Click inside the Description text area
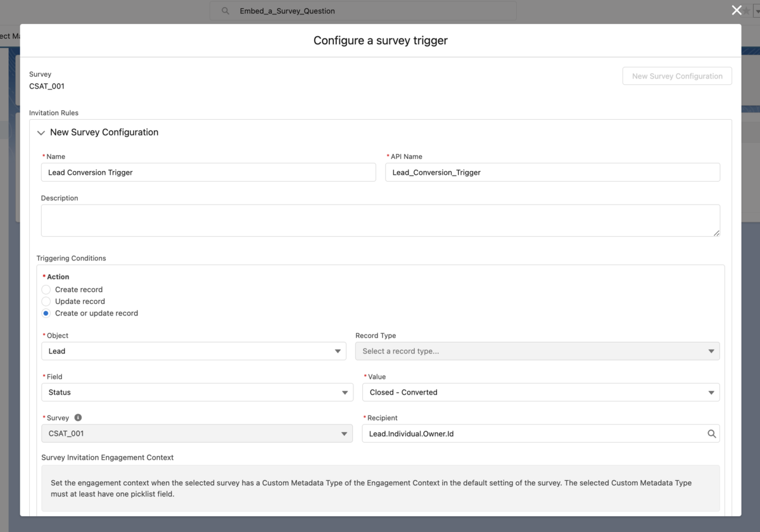Image resolution: width=760 pixels, height=532 pixels. click(x=380, y=220)
